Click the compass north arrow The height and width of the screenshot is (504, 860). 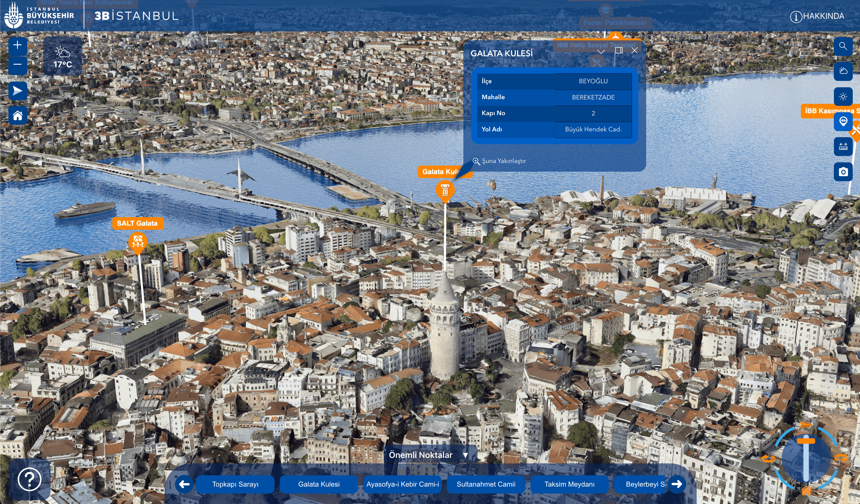[x=806, y=425]
